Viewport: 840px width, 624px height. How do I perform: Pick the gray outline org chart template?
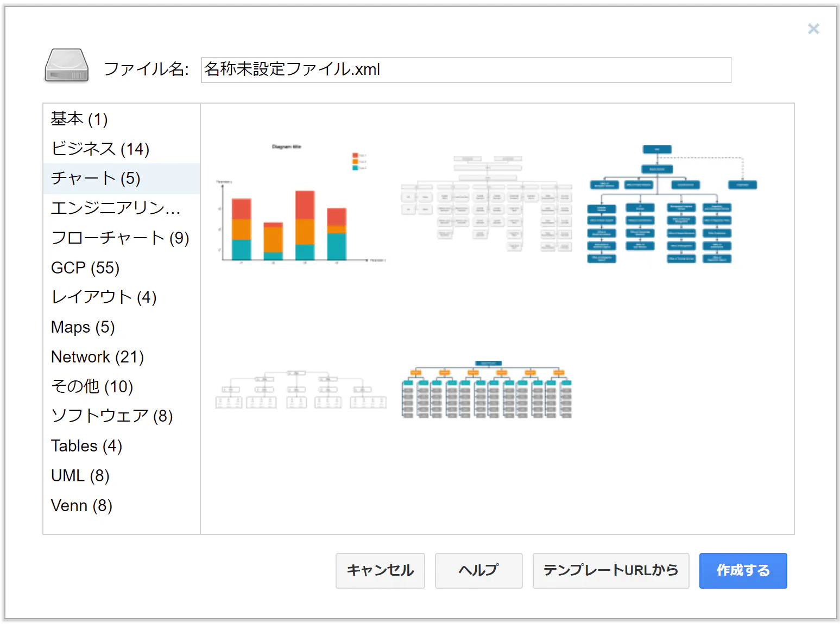coord(487,204)
